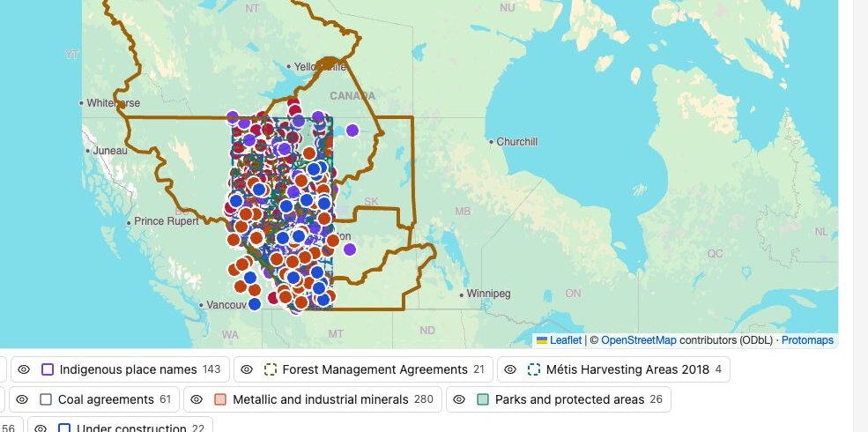Click the dashed Forest Management Agreements swatch

(x=271, y=369)
